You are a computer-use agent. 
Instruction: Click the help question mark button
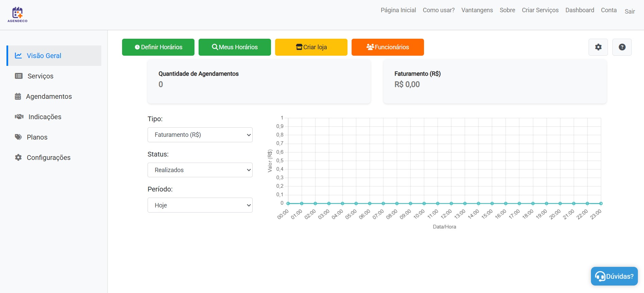pos(622,47)
